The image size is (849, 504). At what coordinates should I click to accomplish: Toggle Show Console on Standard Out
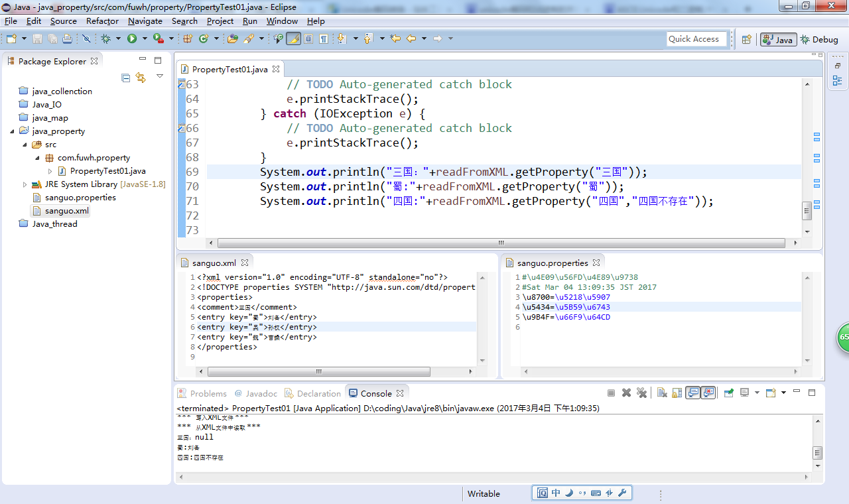(x=692, y=393)
